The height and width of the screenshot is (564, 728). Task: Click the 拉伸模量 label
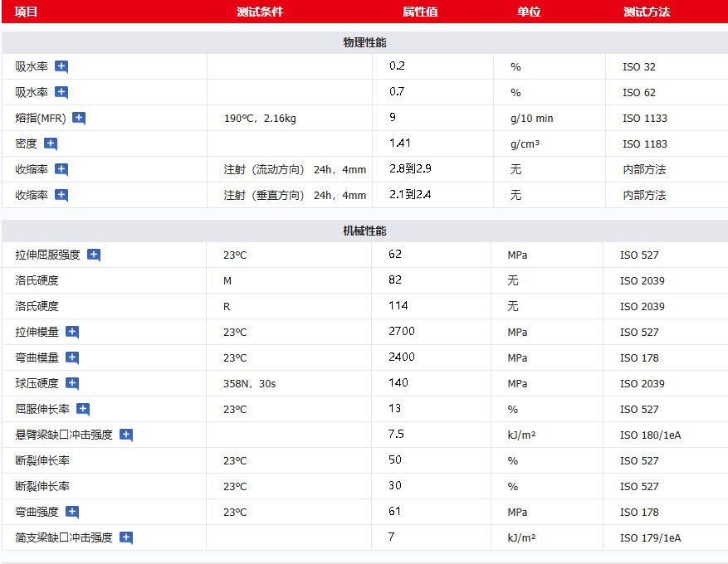[37, 332]
